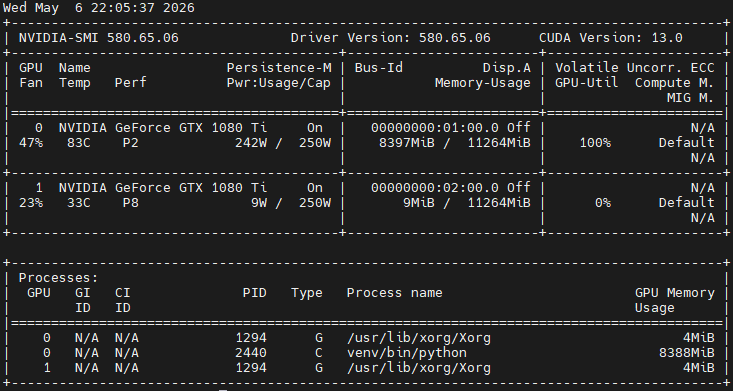Click the Type column header

tap(307, 293)
